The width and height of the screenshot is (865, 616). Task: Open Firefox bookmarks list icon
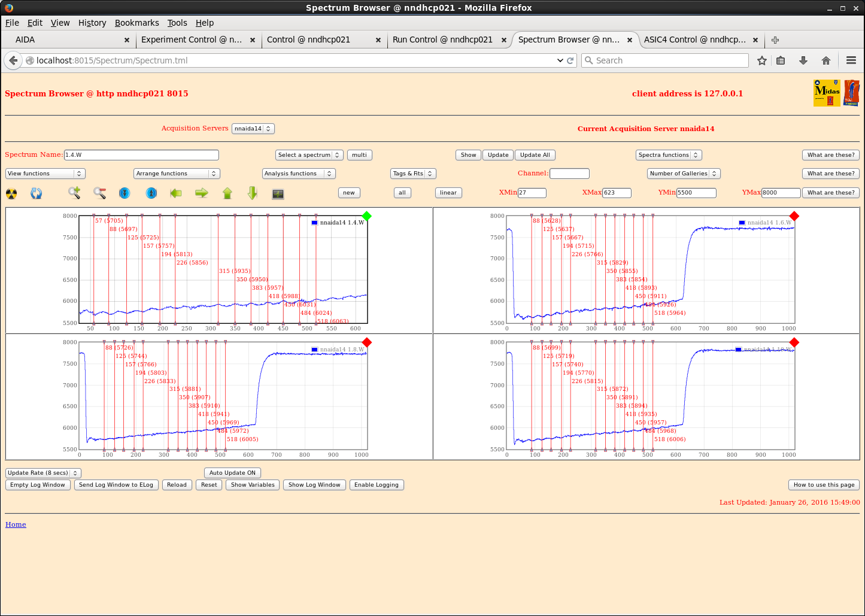[x=781, y=60]
